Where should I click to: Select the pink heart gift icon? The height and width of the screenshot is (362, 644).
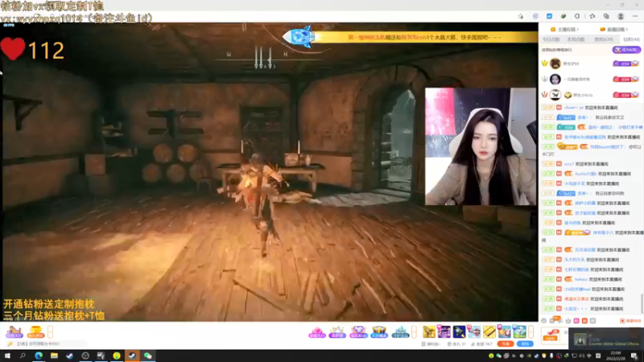pos(316,331)
